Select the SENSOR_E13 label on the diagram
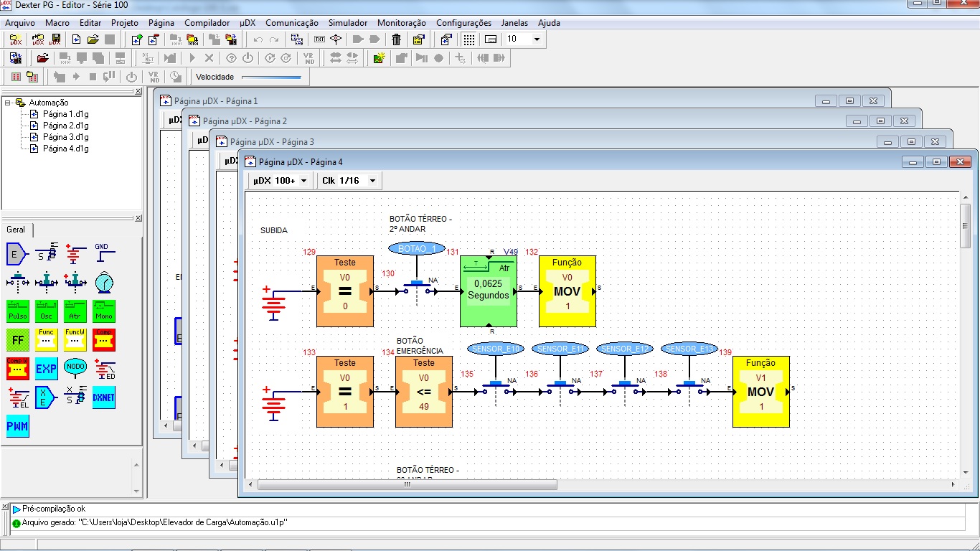Screen dimensions: 980x551 (689, 349)
